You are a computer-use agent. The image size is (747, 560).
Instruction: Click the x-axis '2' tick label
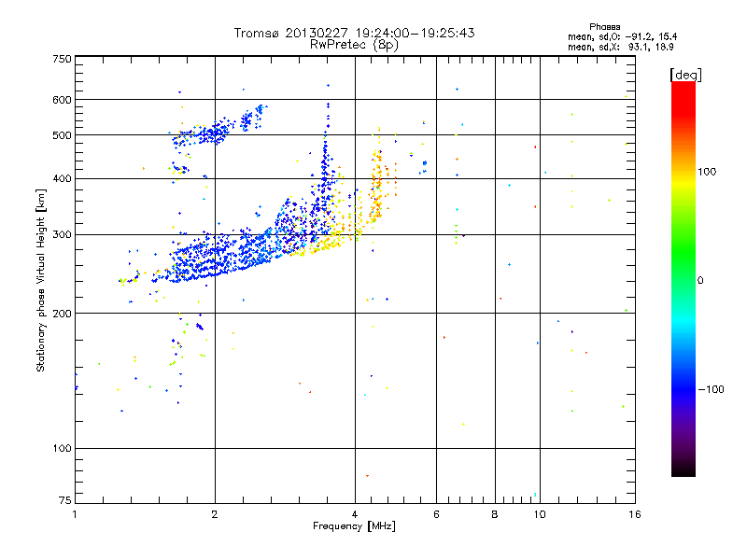tap(215, 514)
